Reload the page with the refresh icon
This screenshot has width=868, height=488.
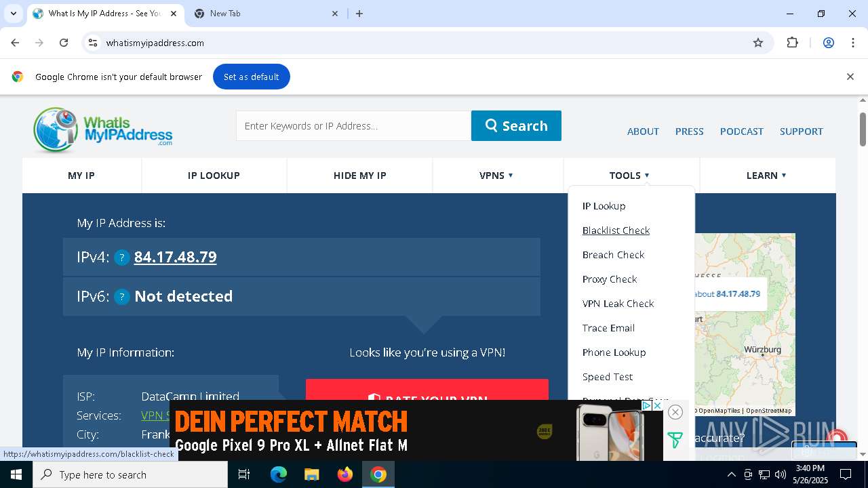click(x=64, y=43)
